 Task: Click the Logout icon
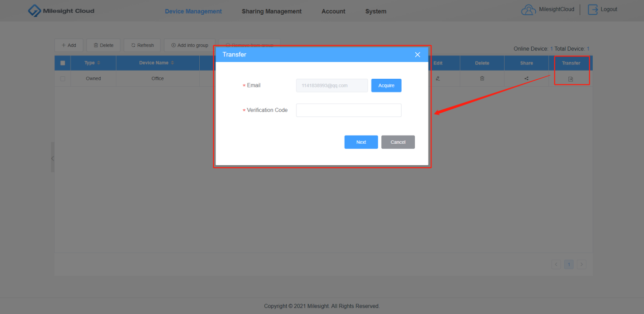(x=593, y=10)
